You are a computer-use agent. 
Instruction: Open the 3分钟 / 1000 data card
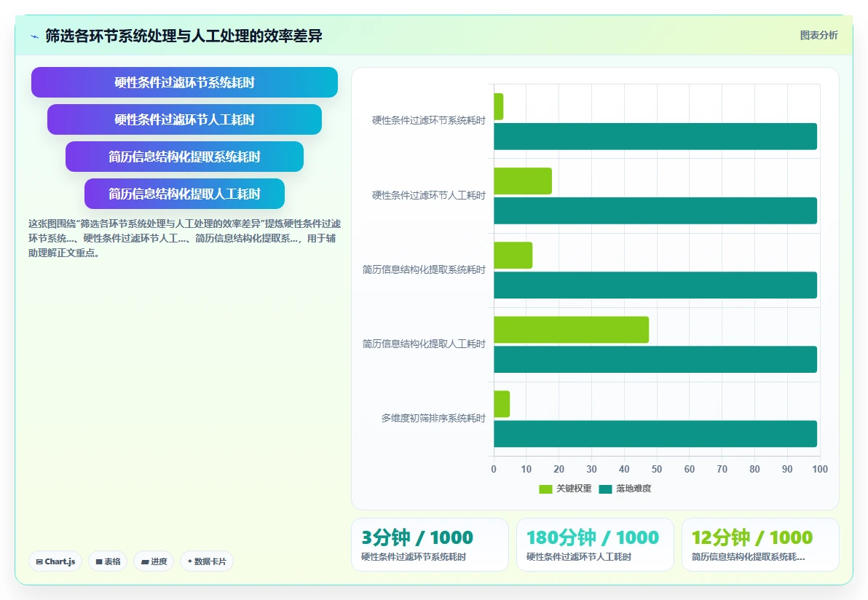pos(430,545)
